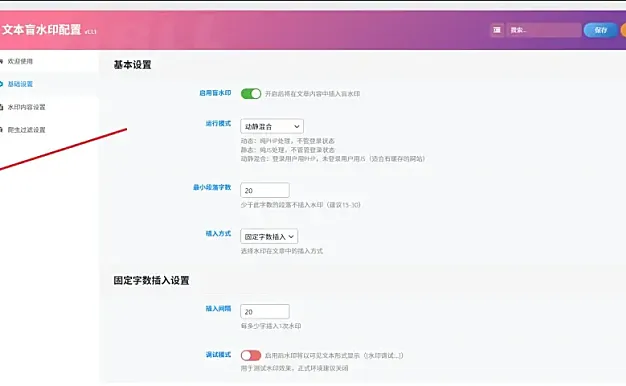Image resolution: width=626 pixels, height=386 pixels.
Task: Click the icon beside 水印内容设置
Action: [1, 107]
